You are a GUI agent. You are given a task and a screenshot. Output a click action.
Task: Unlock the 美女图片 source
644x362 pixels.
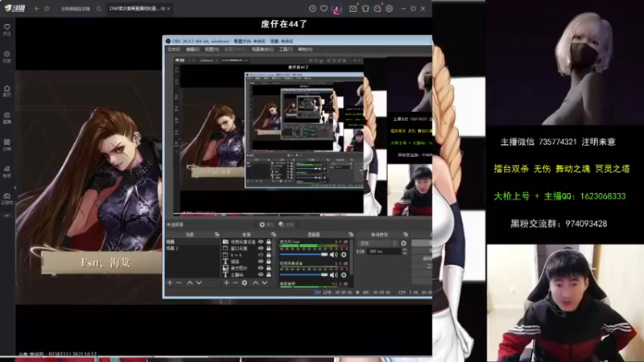click(269, 268)
